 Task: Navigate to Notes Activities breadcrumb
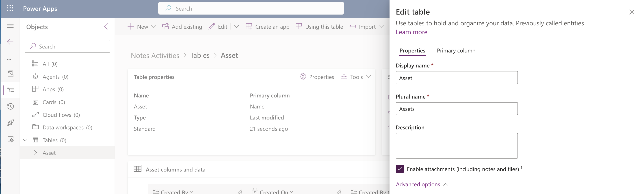tap(155, 55)
